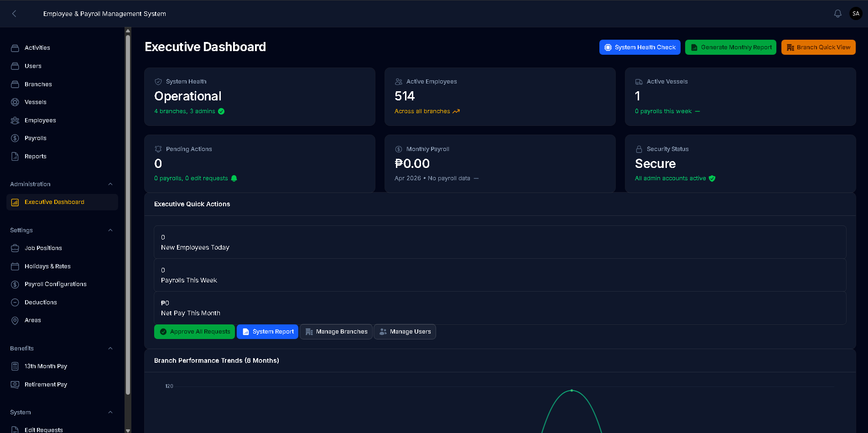Go to Deductions settings
This screenshot has height=433, width=868.
click(x=62, y=303)
